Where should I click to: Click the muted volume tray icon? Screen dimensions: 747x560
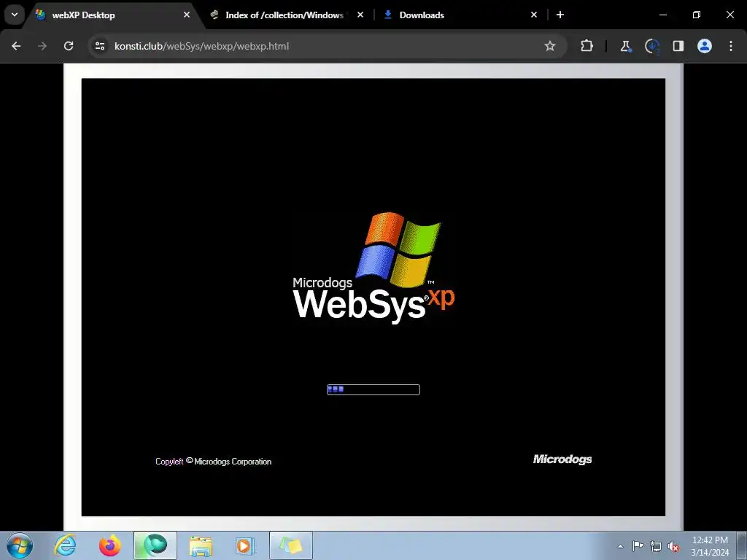click(x=673, y=547)
